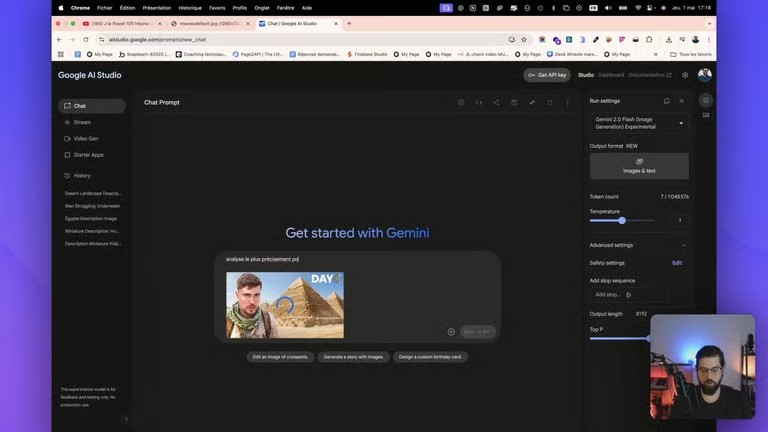Open the Chat section in sidebar
Image resolution: width=768 pixels, height=432 pixels.
coord(92,106)
